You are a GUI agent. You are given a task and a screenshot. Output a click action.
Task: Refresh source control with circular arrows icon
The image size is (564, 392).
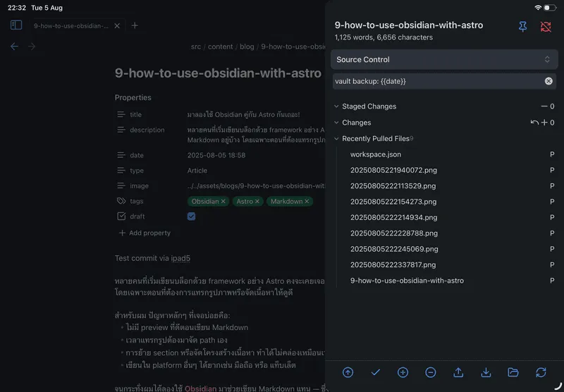tap(541, 372)
